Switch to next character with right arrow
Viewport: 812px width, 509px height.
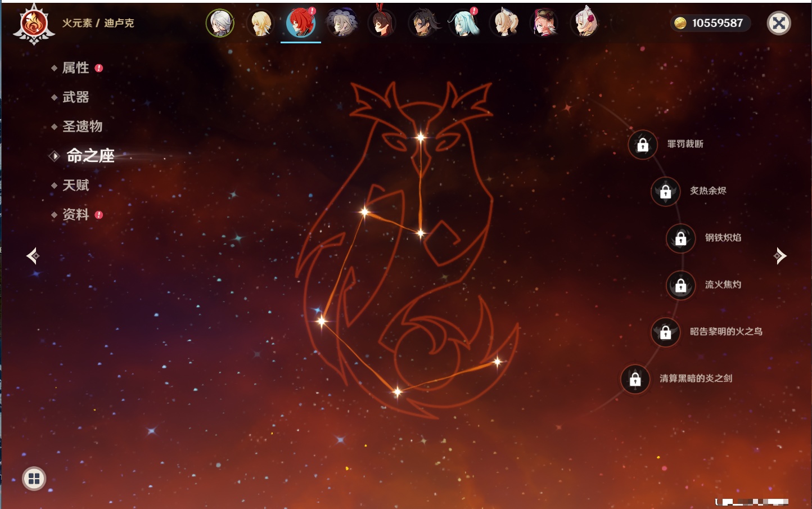[x=779, y=256]
